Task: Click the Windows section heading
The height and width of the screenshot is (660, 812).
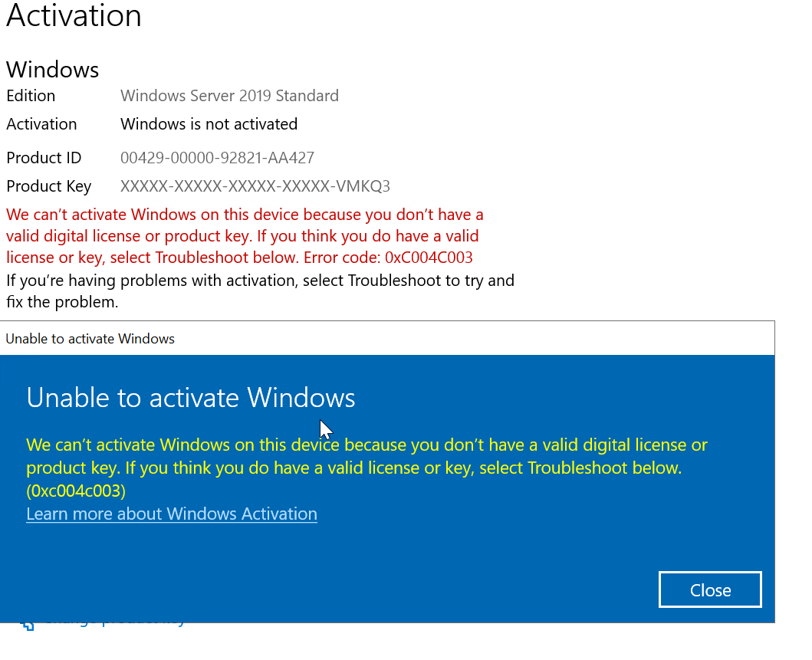Action: click(x=53, y=69)
